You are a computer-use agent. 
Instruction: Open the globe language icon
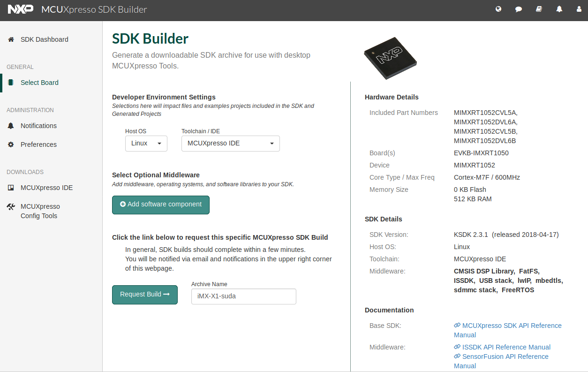click(498, 9)
